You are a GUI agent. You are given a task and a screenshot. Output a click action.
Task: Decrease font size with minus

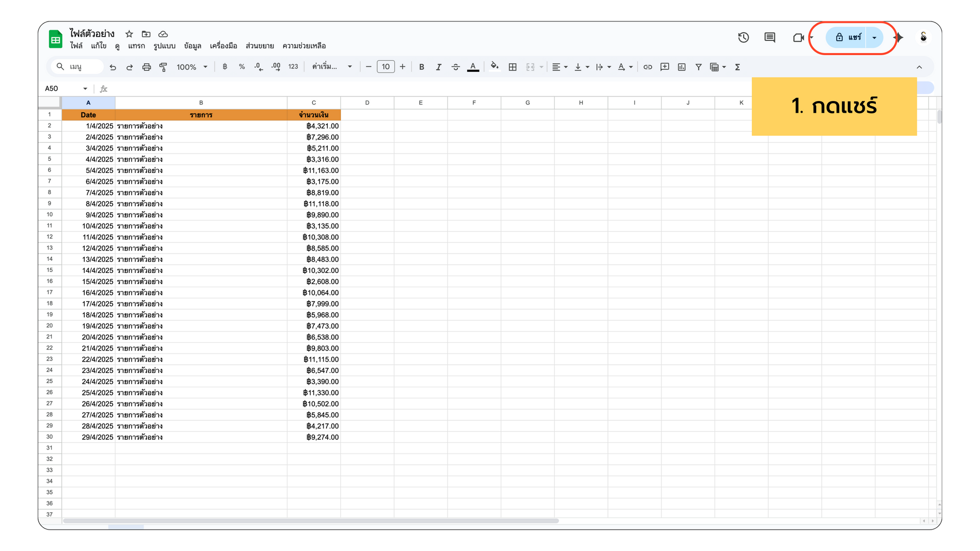click(x=369, y=67)
